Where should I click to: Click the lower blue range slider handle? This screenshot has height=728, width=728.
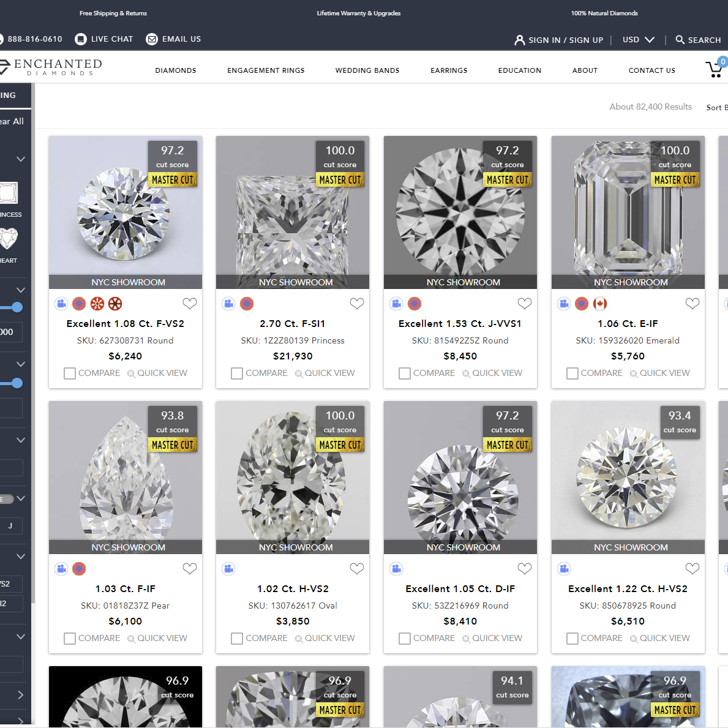(x=17, y=383)
